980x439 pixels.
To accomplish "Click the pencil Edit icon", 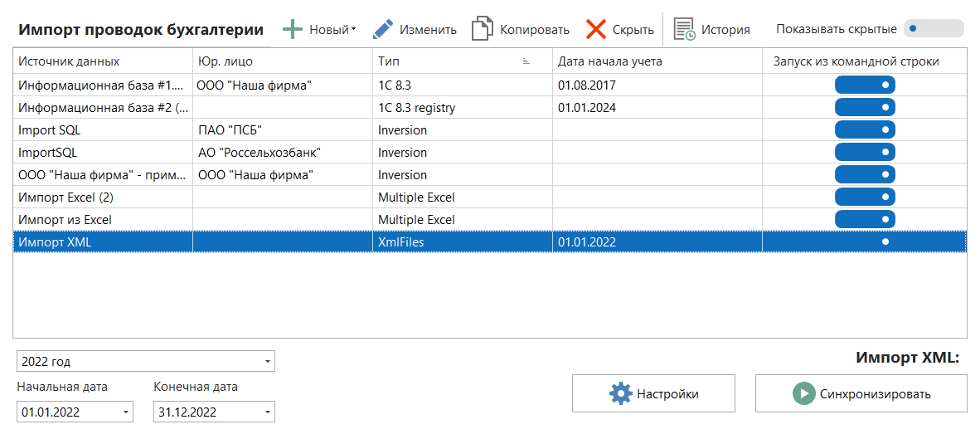I will click(382, 29).
